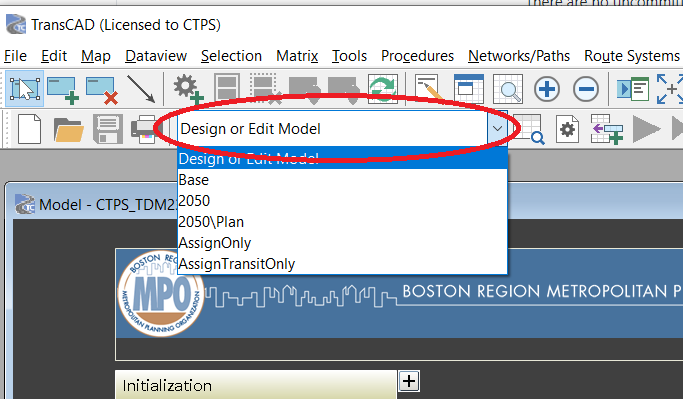Click the add step box icon
683x399 pixels.
coord(63,90)
